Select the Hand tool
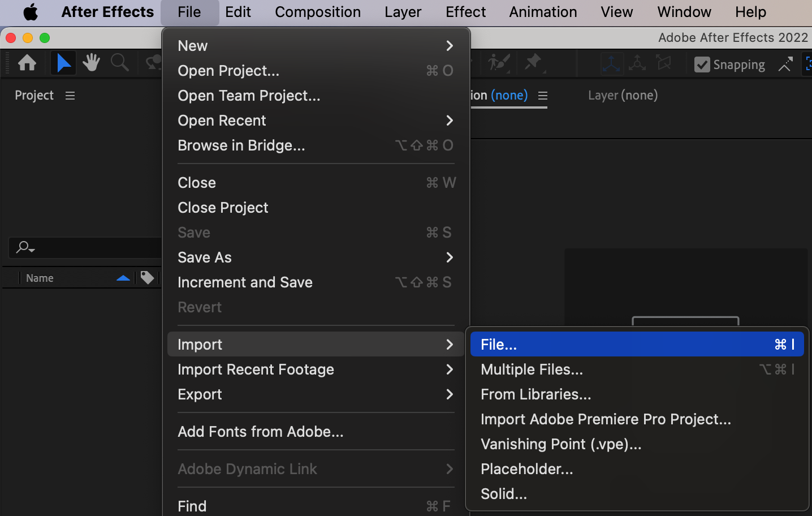 click(91, 63)
